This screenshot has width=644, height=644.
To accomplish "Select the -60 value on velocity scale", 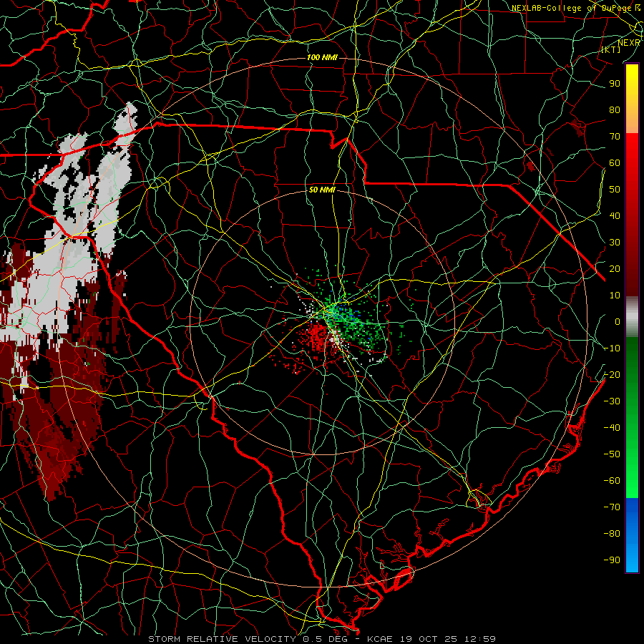I will 612,481.
